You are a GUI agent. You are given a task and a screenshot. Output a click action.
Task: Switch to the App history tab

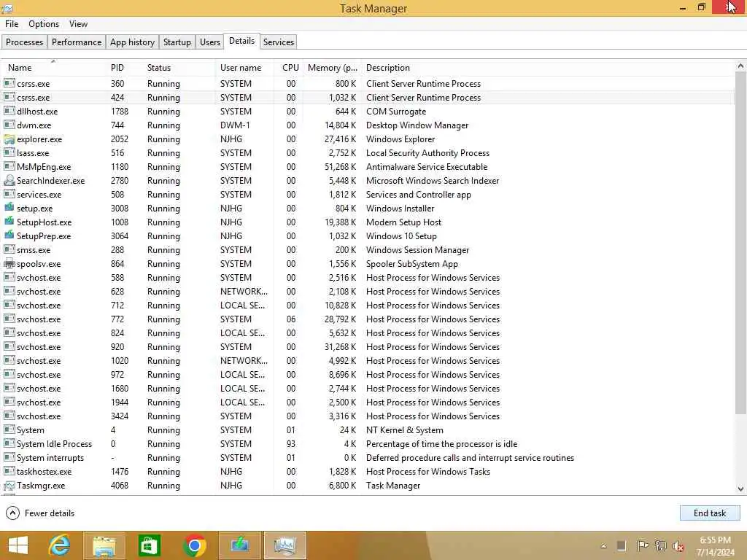click(133, 42)
